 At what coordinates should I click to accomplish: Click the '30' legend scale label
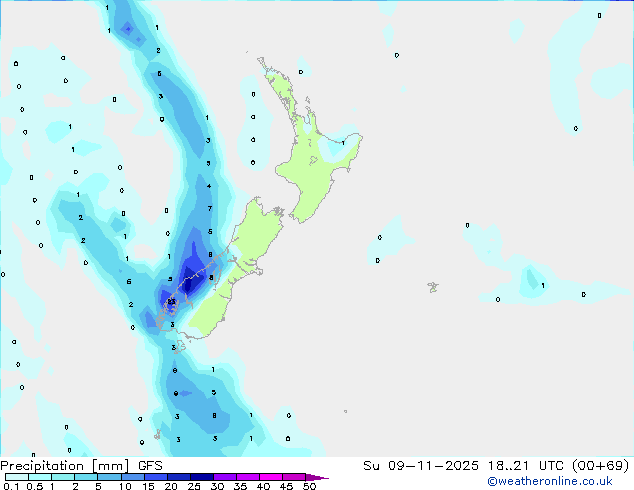(217, 486)
